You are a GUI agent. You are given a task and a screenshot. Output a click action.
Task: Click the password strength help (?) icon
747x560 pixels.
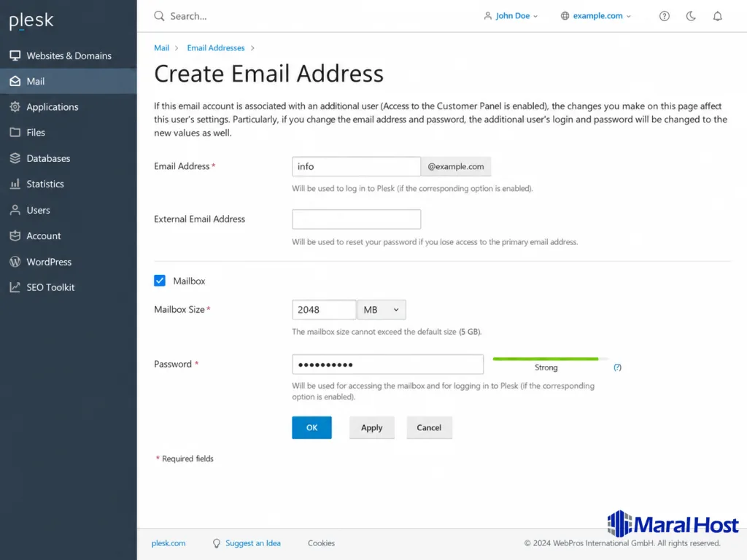617,367
